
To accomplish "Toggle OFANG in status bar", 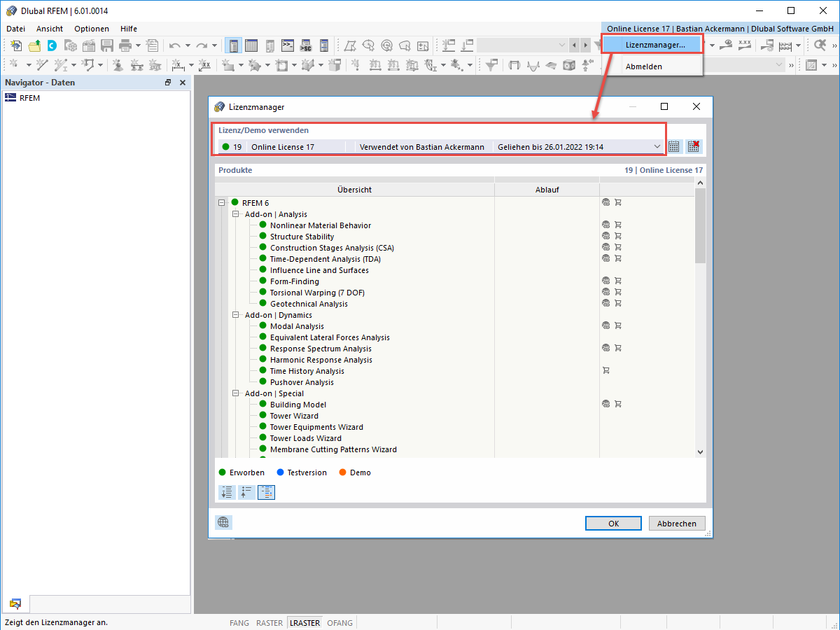I will coord(340,622).
